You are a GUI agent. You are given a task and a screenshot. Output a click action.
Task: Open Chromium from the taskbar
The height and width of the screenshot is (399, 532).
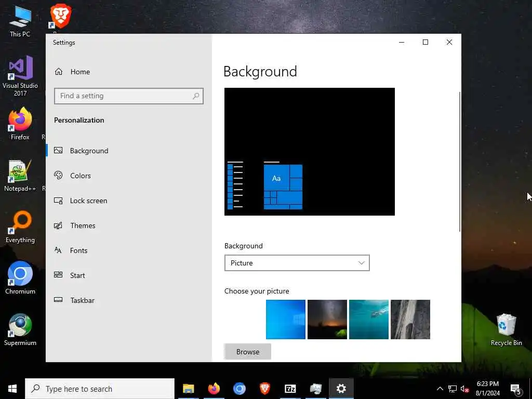[x=239, y=389]
